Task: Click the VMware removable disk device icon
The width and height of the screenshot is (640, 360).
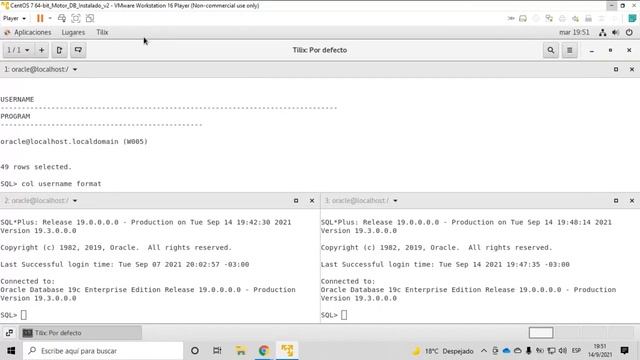Action: pos(523,18)
